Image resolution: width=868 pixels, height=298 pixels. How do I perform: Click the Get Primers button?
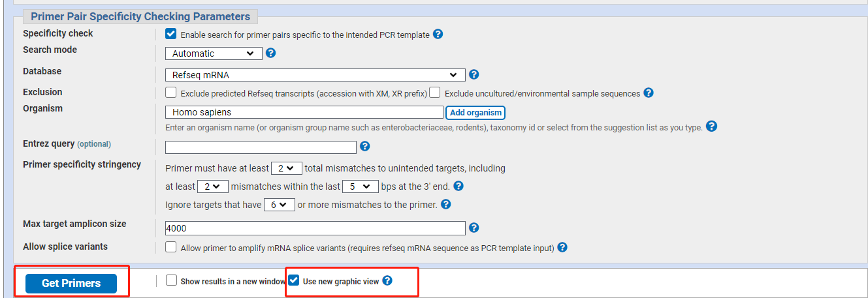[71, 283]
